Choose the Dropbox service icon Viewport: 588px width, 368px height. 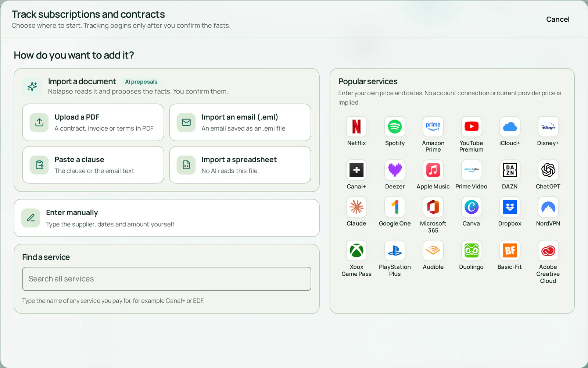point(510,207)
